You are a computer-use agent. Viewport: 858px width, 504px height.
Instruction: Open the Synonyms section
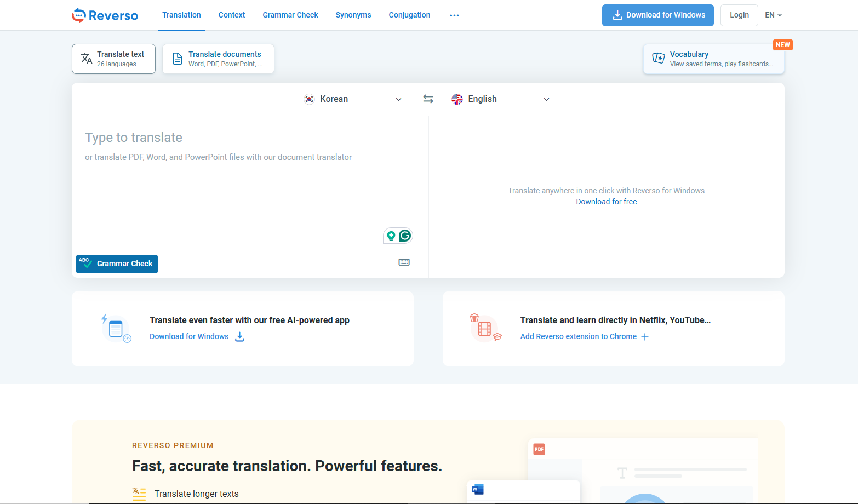(353, 15)
